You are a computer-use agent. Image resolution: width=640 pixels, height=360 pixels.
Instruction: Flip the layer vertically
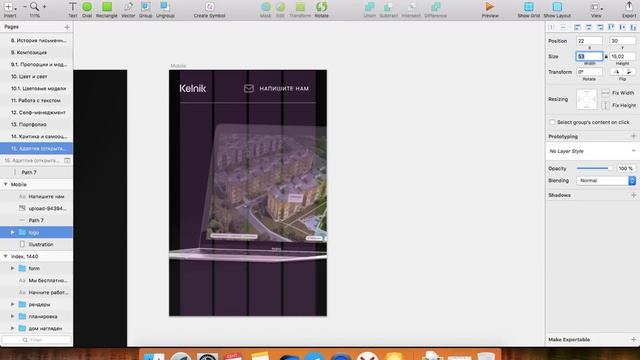629,72
